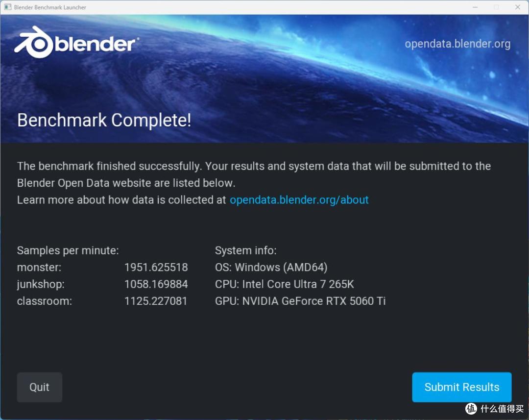Open the opendata.blender.org/about link
This screenshot has width=529, height=420.
tap(299, 200)
